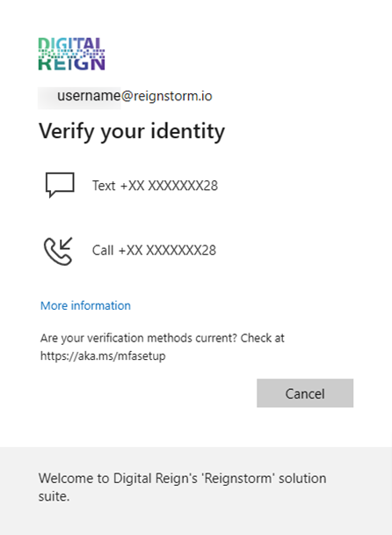
Task: Click the username@reignstorm.io account name
Action: 125,96
